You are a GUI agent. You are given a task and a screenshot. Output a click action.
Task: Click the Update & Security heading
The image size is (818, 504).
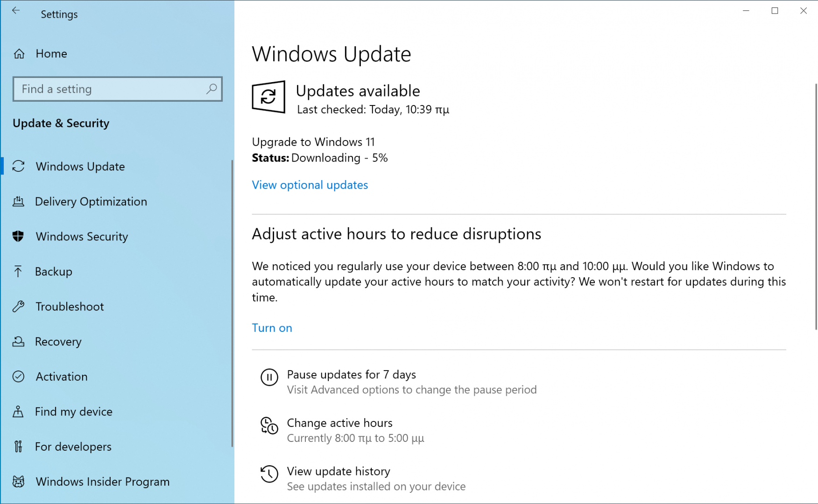coord(61,123)
